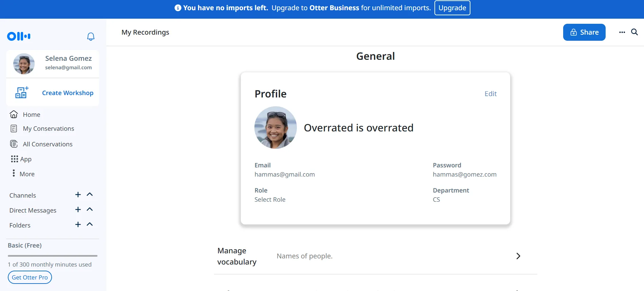Image resolution: width=644 pixels, height=291 pixels.
Task: Open the three-dot options menu near Share
Action: coord(622,32)
